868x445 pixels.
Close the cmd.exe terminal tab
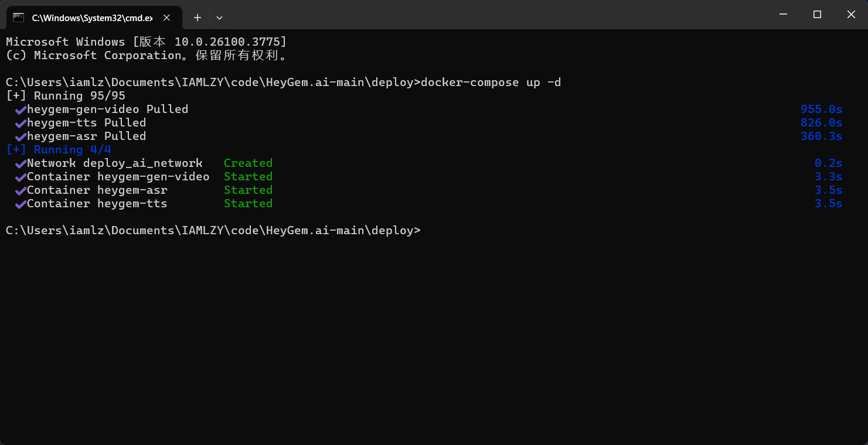pos(167,18)
